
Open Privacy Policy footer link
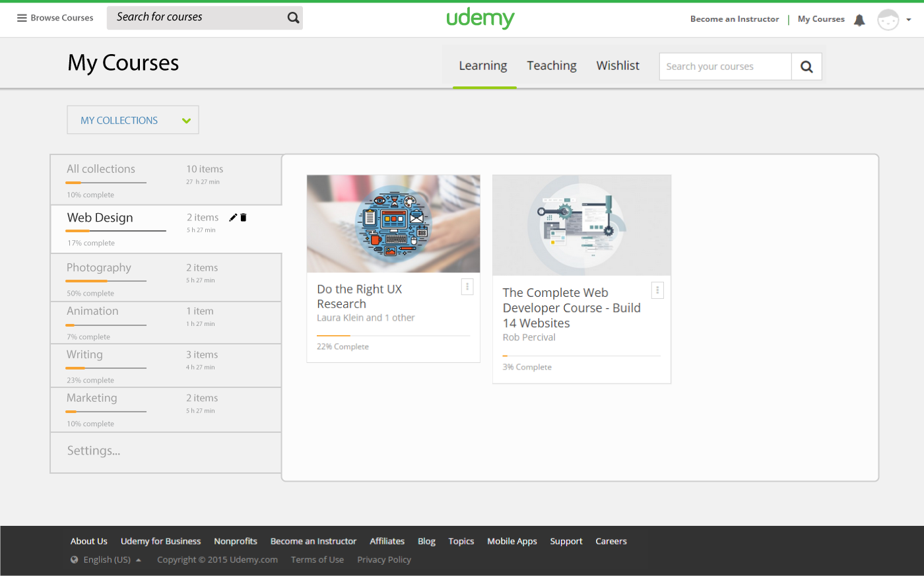(384, 560)
